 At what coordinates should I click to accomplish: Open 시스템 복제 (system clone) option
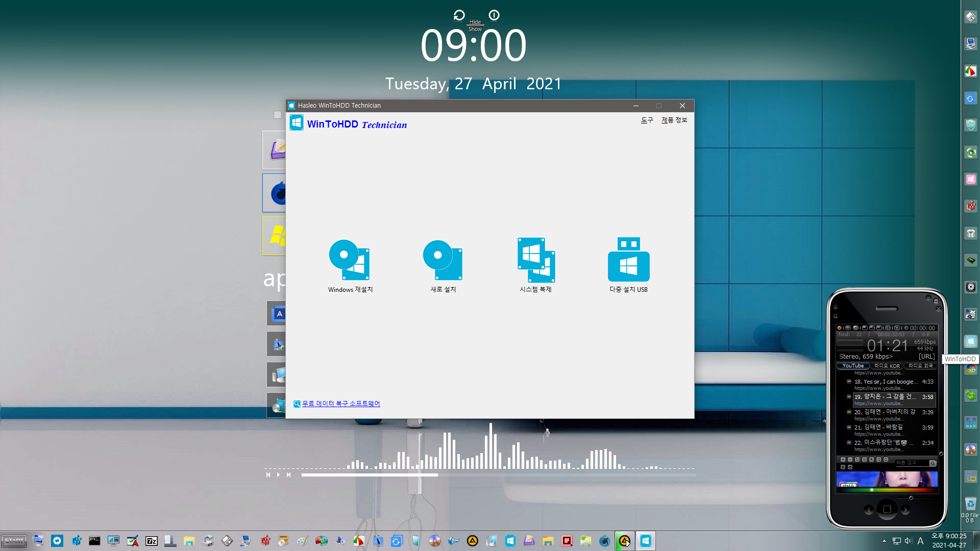pyautogui.click(x=536, y=265)
